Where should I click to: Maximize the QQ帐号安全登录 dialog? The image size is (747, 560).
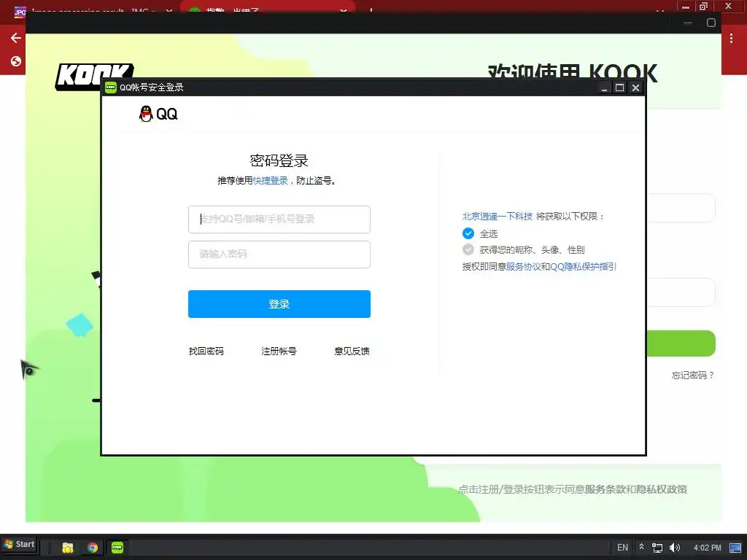coord(619,87)
